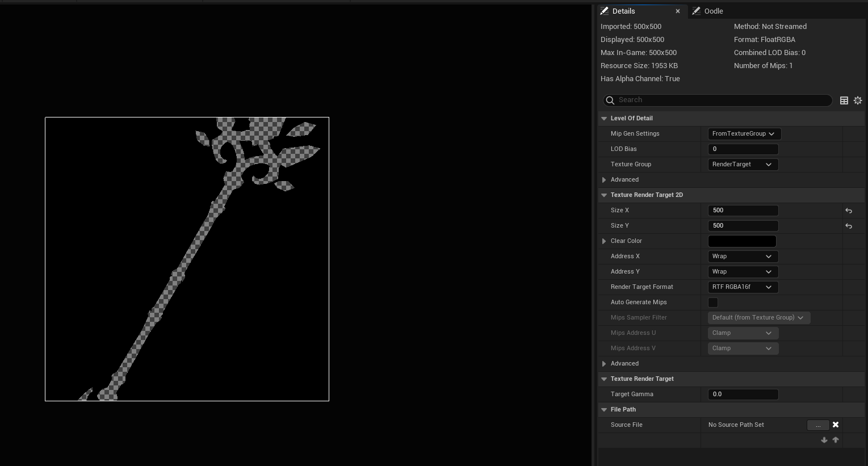Expand the Clear Color property
Viewport: 868px width, 466px height.
pos(604,241)
